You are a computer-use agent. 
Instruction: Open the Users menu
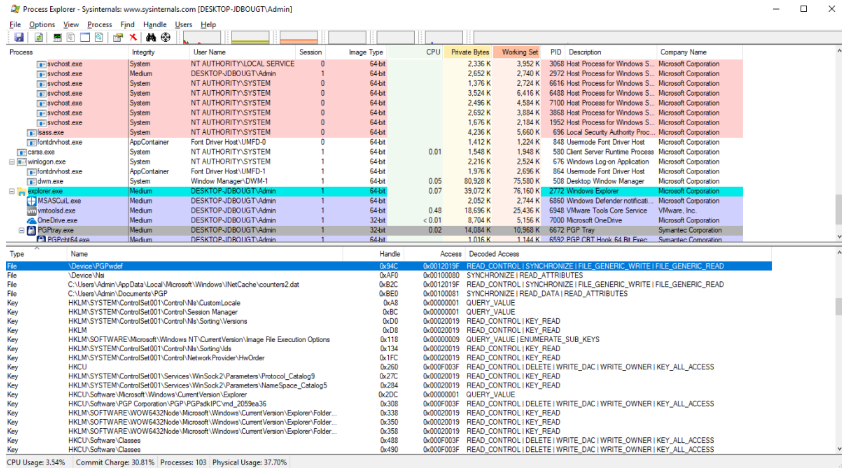pos(183,23)
